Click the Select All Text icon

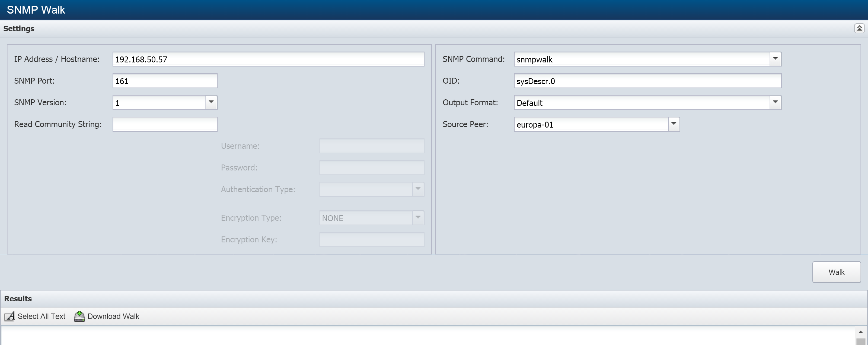(9, 316)
